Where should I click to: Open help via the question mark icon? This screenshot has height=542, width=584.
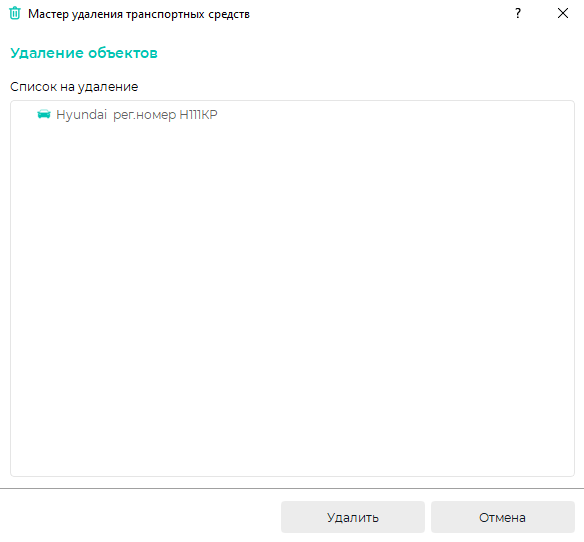coord(518,13)
